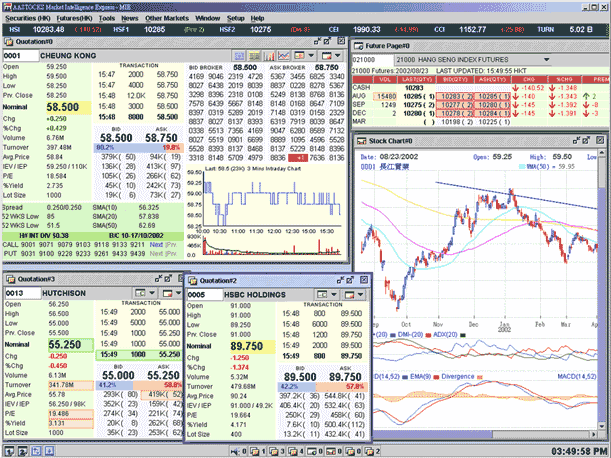Open the futures contract dropdown in Future Page#0
611x458 pixels.
(x=546, y=60)
